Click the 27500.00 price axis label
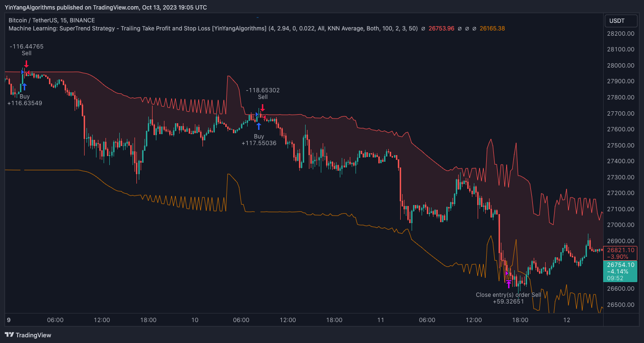Screen dimensions: 644x343 tap(621, 145)
